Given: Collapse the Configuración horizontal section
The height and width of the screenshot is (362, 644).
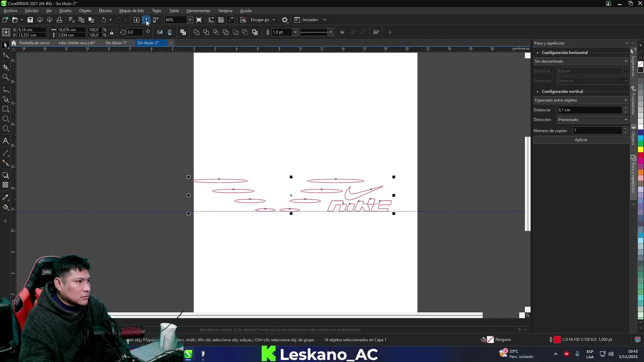Looking at the screenshot, I should [537, 52].
